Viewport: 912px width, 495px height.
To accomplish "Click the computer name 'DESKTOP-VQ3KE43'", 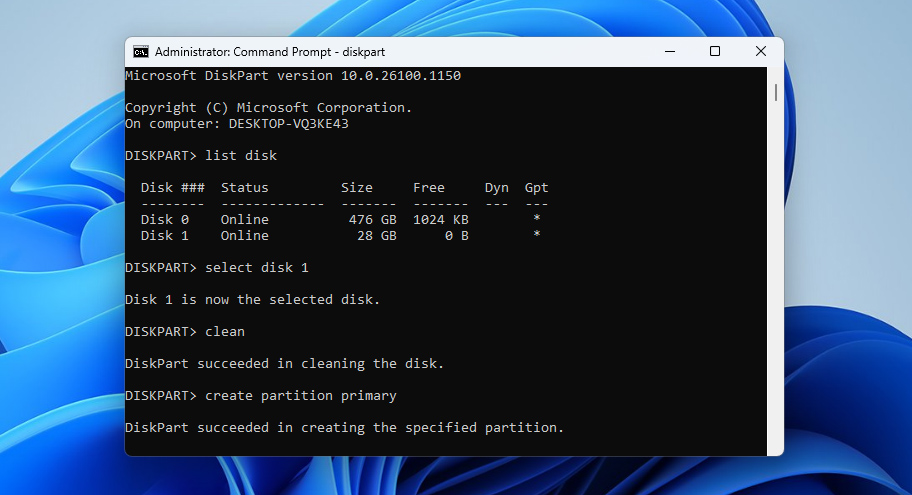I will [x=288, y=124].
